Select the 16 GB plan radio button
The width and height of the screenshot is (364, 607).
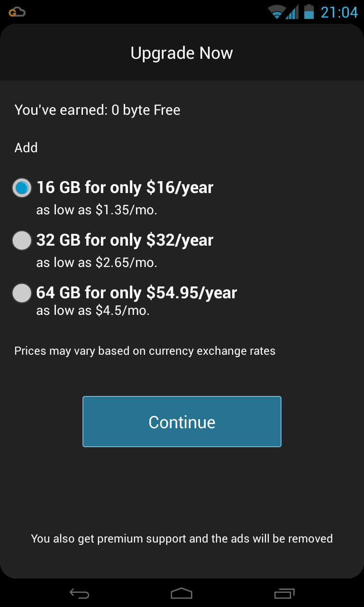(22, 188)
